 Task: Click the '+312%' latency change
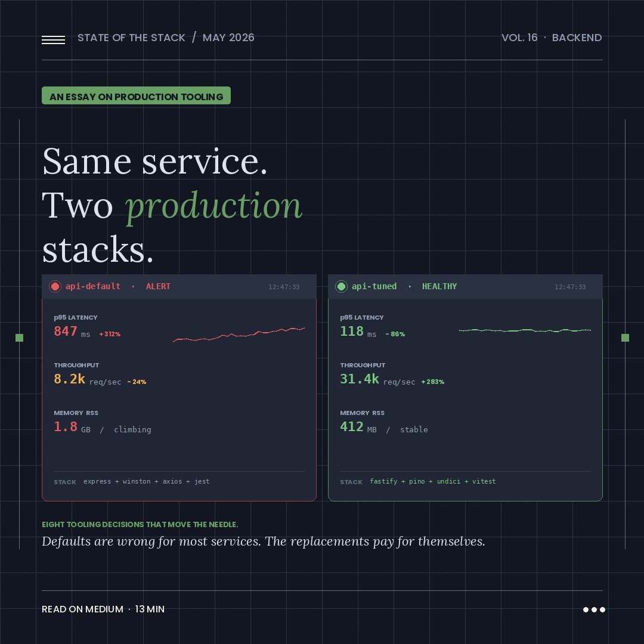click(x=110, y=335)
